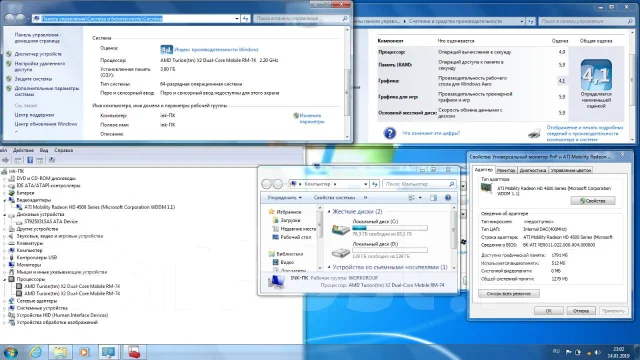Click the blue help question mark icon
Viewport: 640px width, 360px height.
(x=389, y=133)
